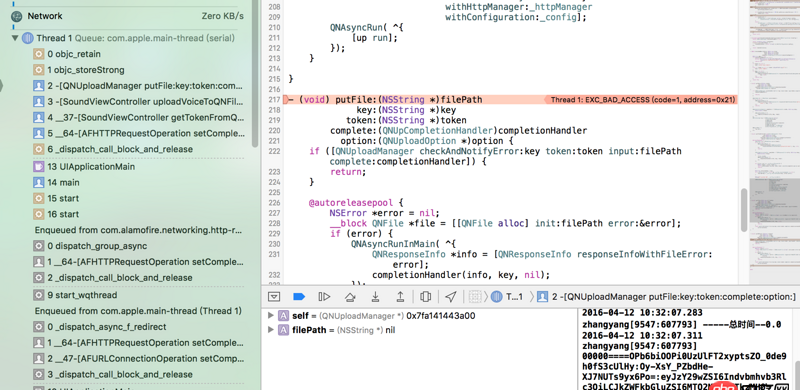The height and width of the screenshot is (390, 800).
Task: Click the gear icon beside start_wqthread
Action: click(38, 295)
